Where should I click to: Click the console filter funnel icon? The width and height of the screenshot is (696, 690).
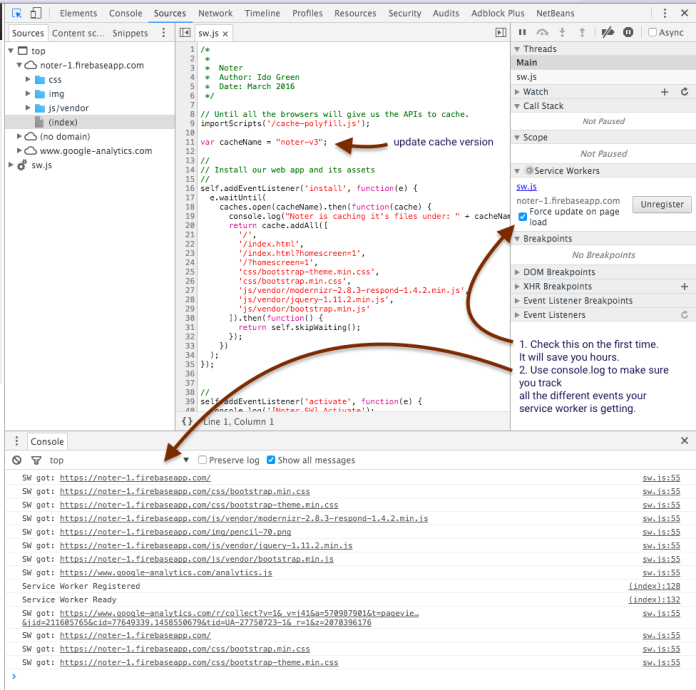coord(36,460)
